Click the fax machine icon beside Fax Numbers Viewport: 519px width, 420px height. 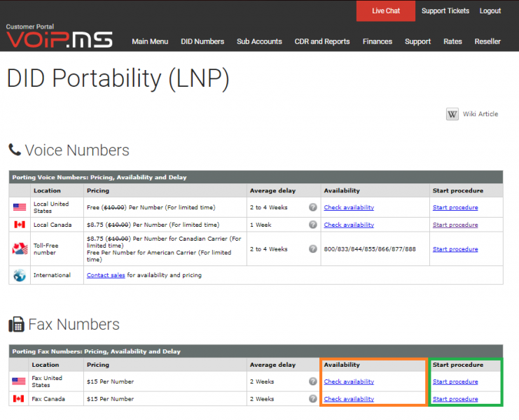(16, 324)
